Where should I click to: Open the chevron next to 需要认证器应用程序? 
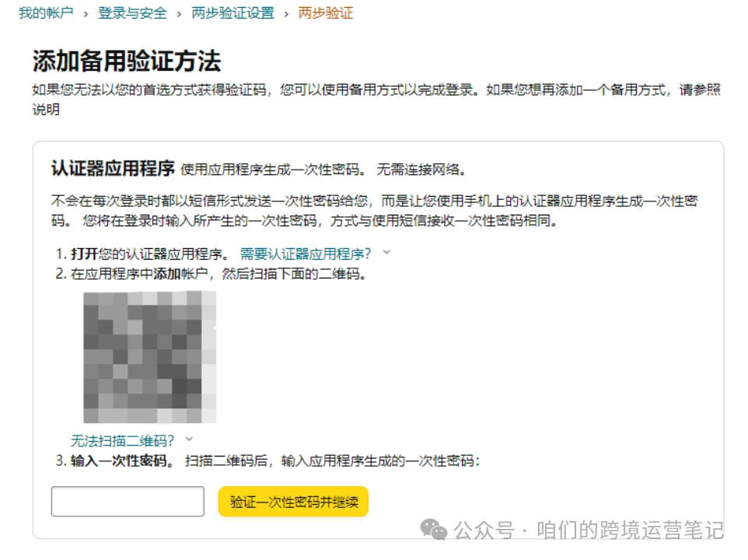click(x=386, y=253)
